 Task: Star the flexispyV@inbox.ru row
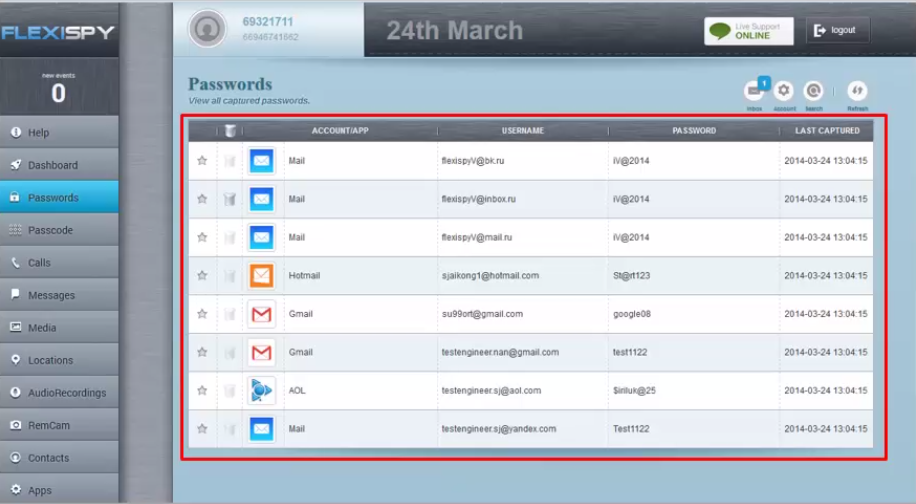(x=202, y=199)
